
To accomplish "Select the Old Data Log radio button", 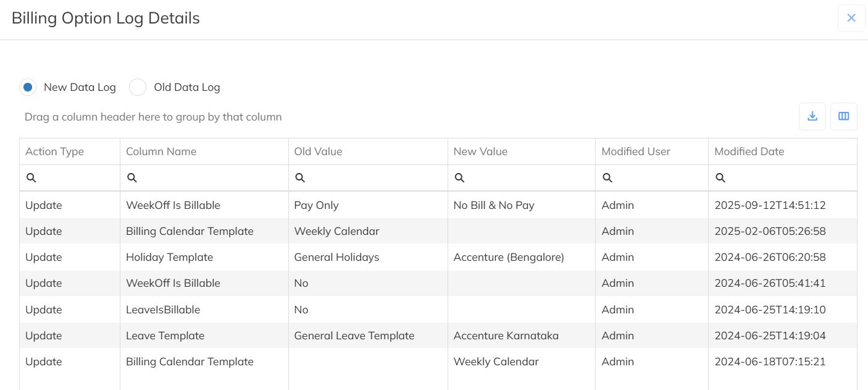I will click(138, 87).
